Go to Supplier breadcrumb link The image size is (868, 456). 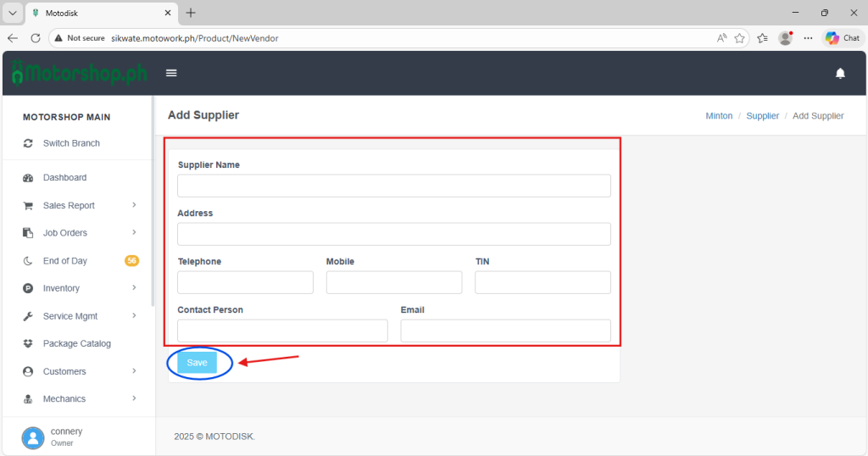(x=762, y=116)
